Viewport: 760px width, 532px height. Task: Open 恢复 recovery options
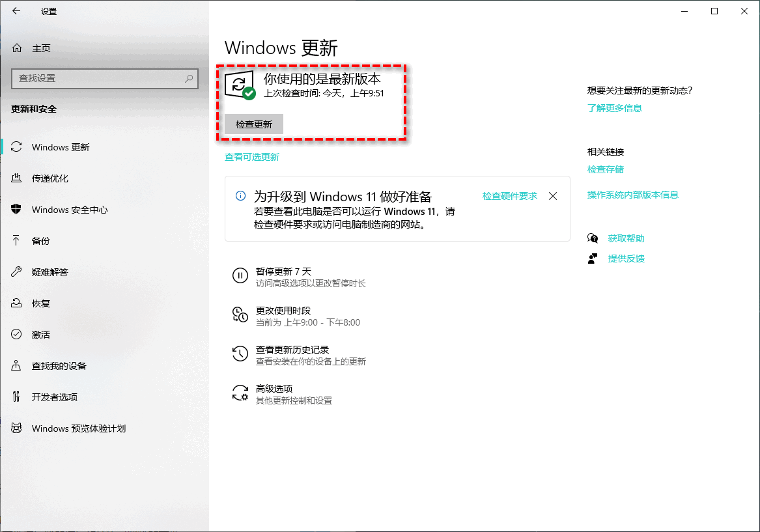[40, 303]
